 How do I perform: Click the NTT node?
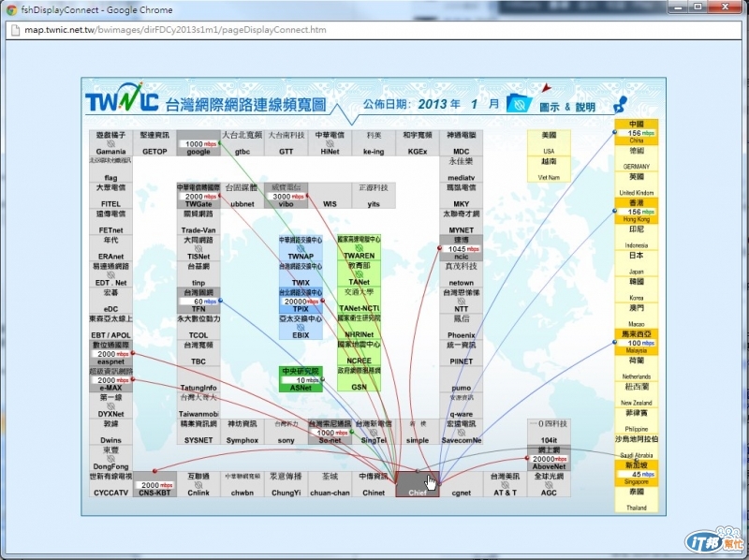pos(461,300)
